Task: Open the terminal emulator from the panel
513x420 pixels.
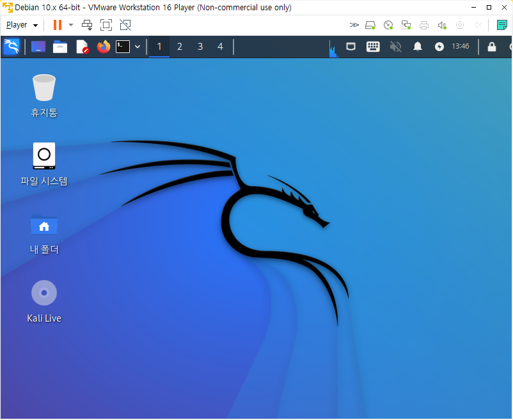Action: 123,47
